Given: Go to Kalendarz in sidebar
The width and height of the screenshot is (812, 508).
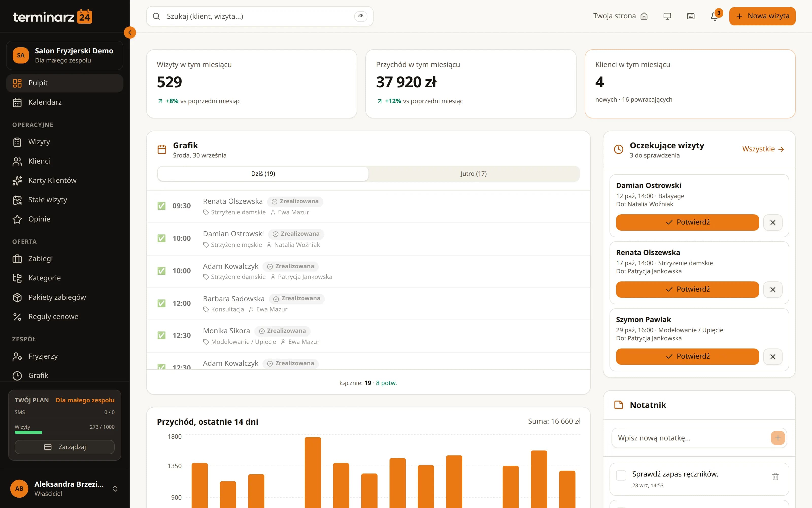Looking at the screenshot, I should click(65, 102).
